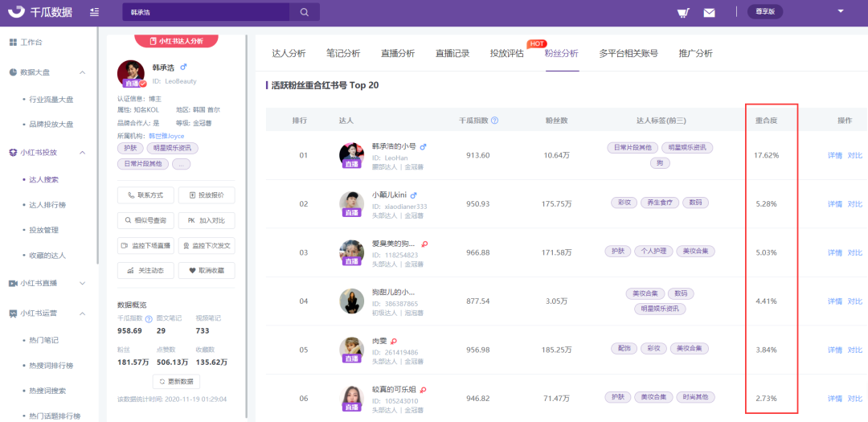This screenshot has height=422, width=868.
Task: Click the help icon beside 千瓜指数 in 数据概览
Action: (x=149, y=319)
